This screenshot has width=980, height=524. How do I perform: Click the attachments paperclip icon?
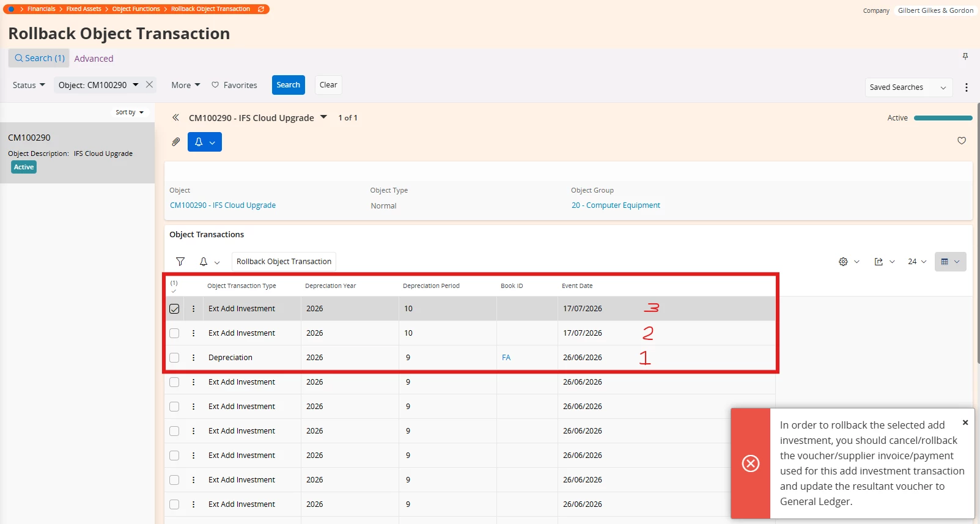pyautogui.click(x=176, y=142)
